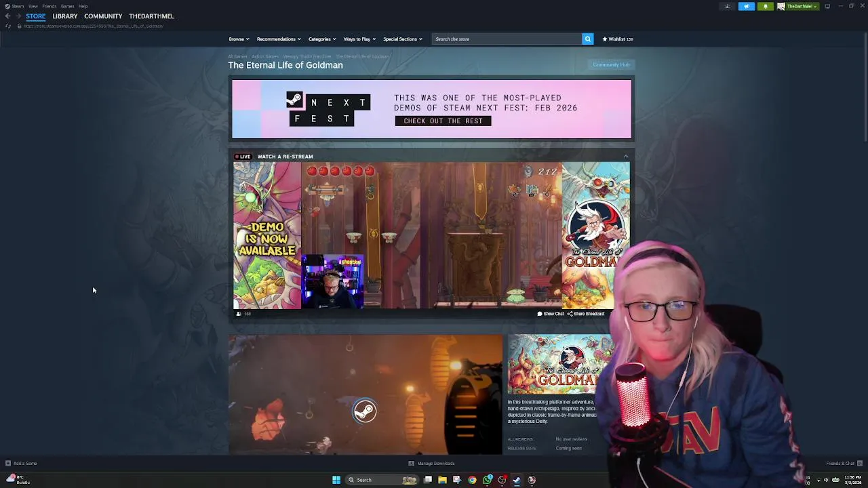Click the padlock icon beside the URL
The width and height of the screenshot is (868, 488).
click(x=19, y=26)
